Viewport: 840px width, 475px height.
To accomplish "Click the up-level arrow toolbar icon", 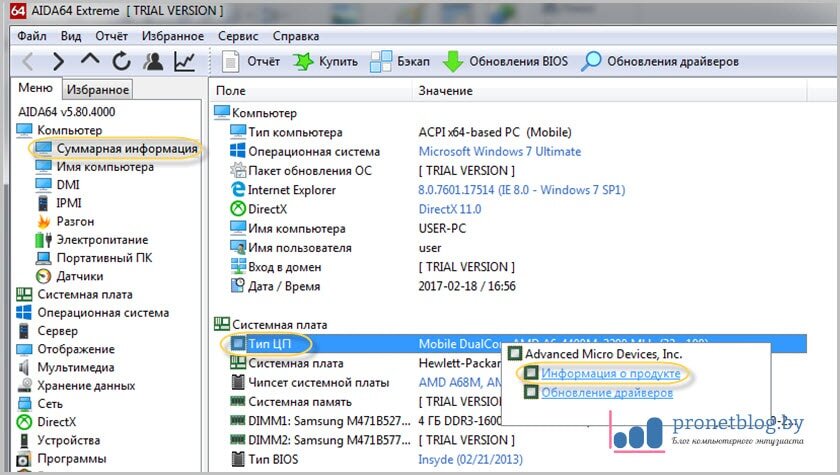I will (x=90, y=59).
